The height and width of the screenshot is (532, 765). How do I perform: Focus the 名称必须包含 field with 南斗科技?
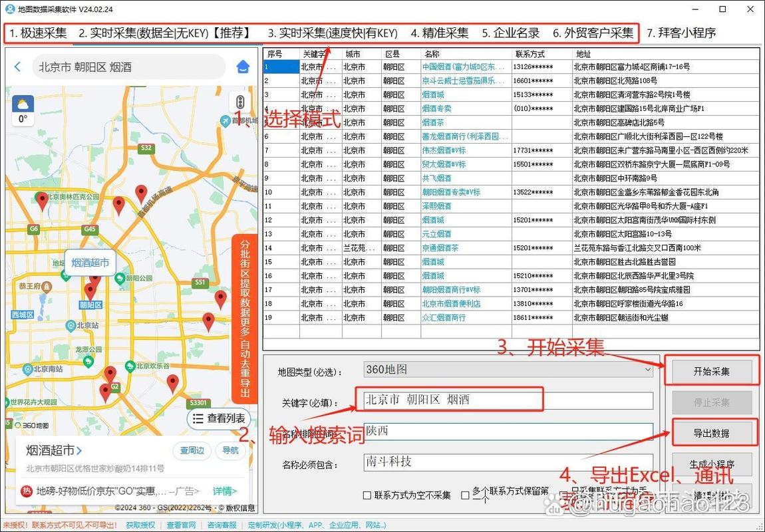(x=508, y=462)
